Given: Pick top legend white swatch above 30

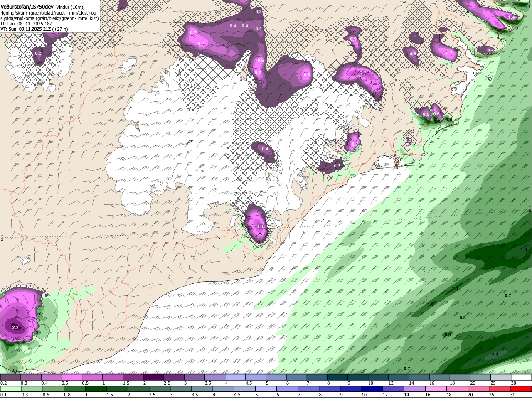Looking at the screenshot, I should [x=522, y=377].
